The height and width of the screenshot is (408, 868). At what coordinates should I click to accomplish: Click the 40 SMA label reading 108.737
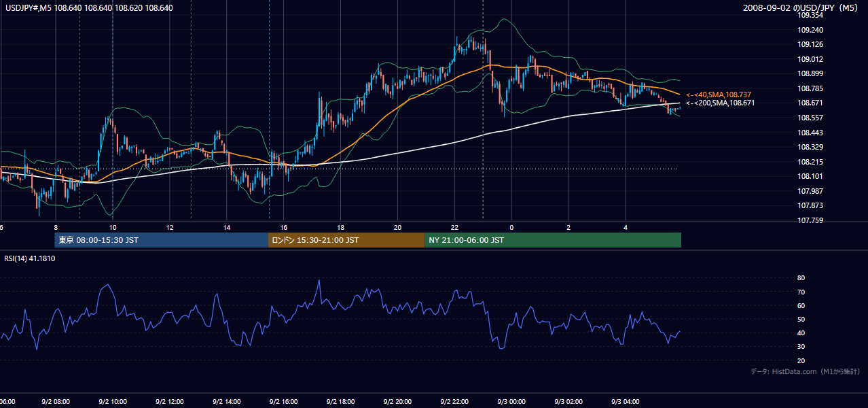coord(717,95)
